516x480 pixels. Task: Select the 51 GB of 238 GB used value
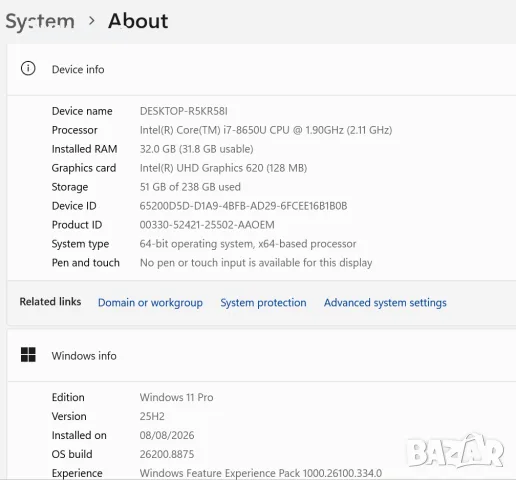point(190,187)
